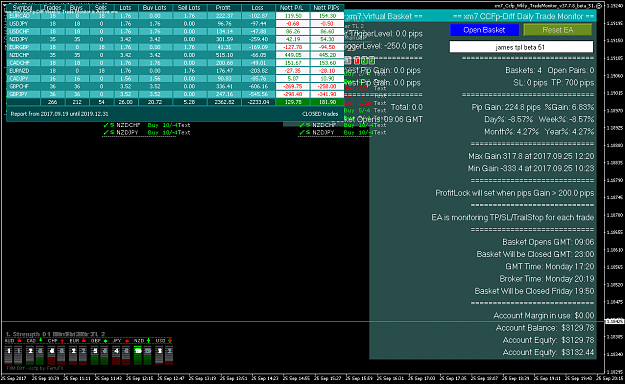The width and height of the screenshot is (625, 384).
Task: Click the green up arrow next to CAD
Action: (41, 341)
